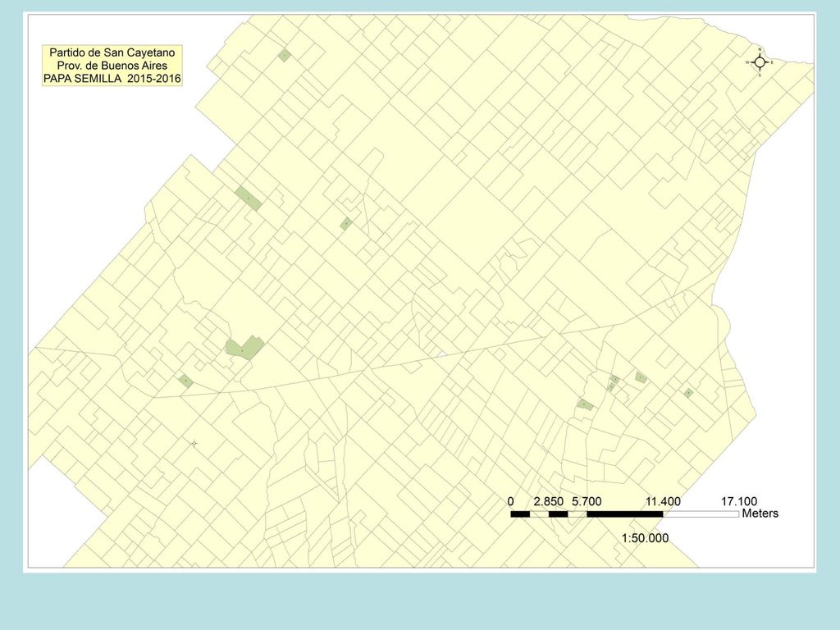Click the "Prov. de Buenos Aires" text
The image size is (840, 630).
112,66
